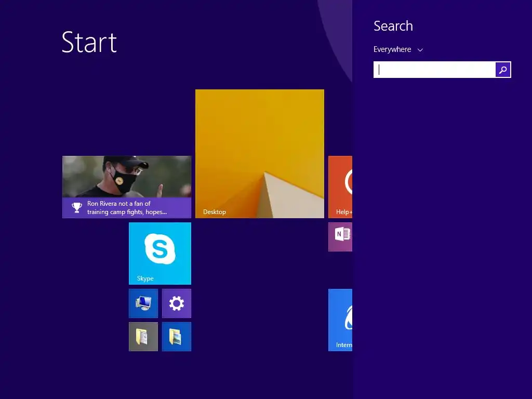Click the trophy icon on sports tile
The image size is (532, 399).
coord(77,208)
